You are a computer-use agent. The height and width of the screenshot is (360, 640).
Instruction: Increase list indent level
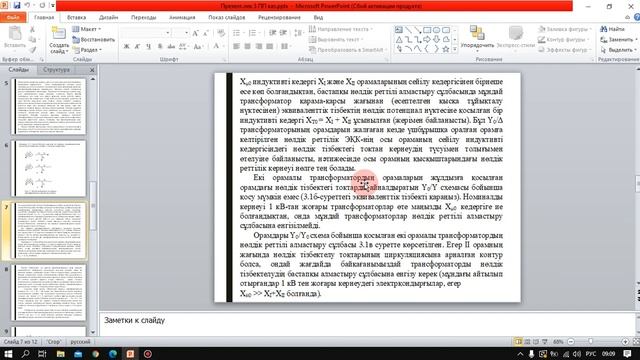point(283,33)
